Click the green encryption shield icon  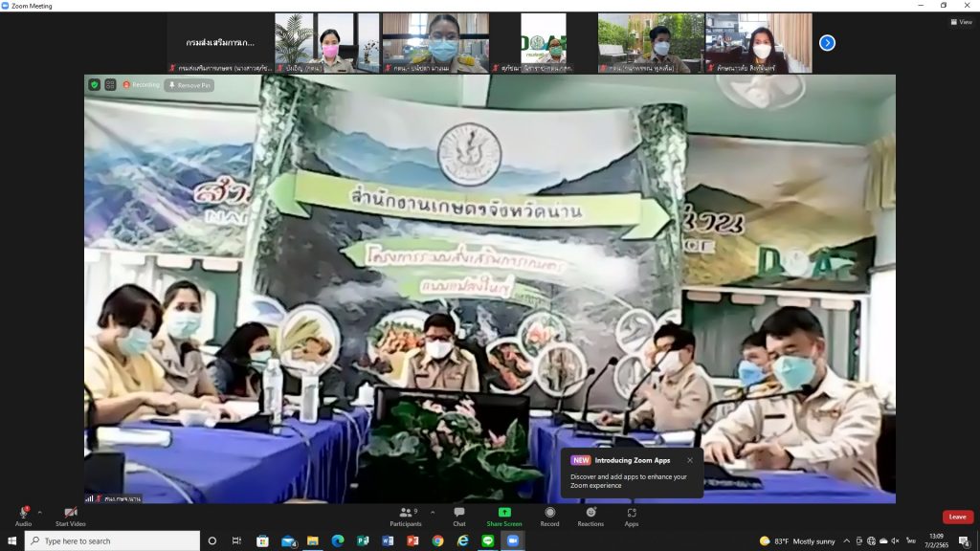[94, 85]
